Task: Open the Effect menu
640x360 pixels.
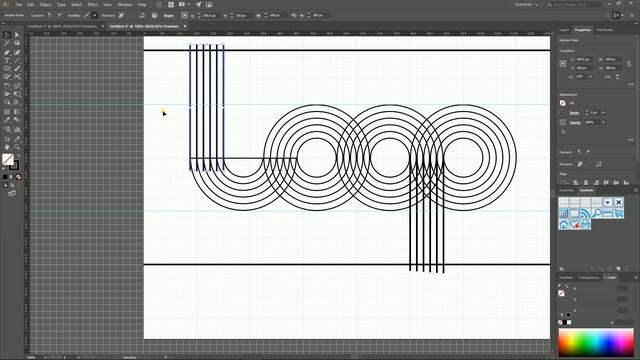Action: click(93, 4)
